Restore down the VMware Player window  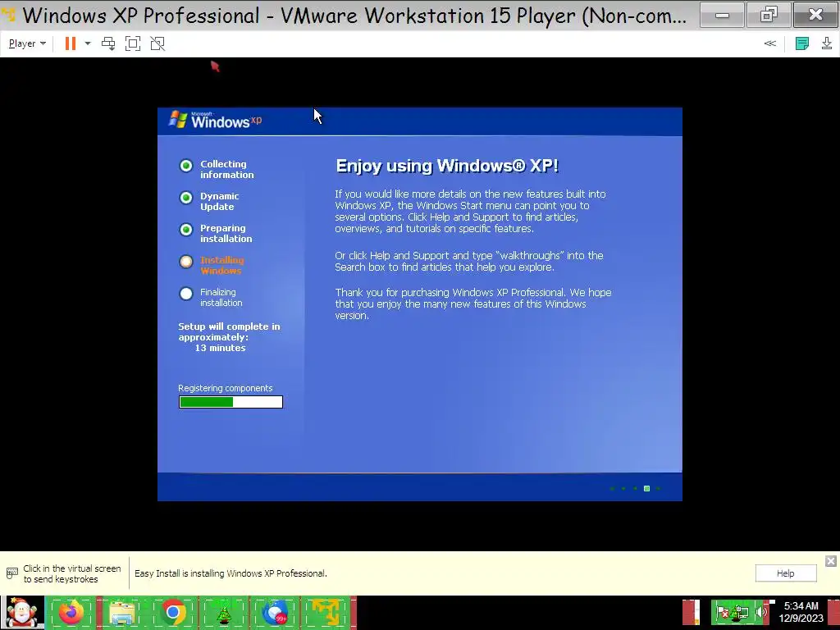pos(768,15)
